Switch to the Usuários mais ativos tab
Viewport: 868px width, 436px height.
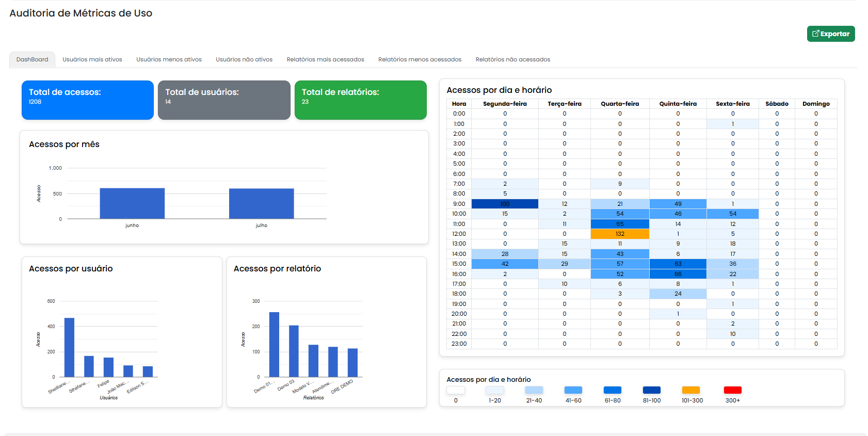[x=92, y=59]
